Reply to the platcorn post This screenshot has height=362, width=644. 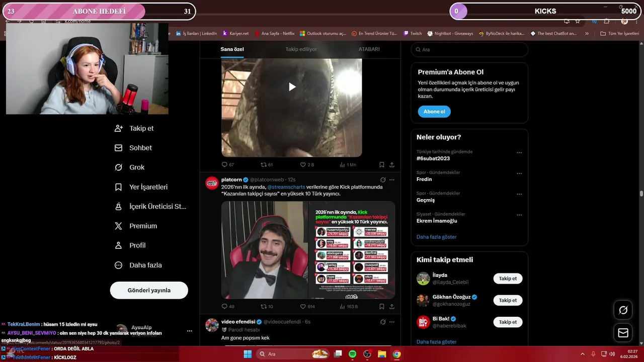pos(224,306)
